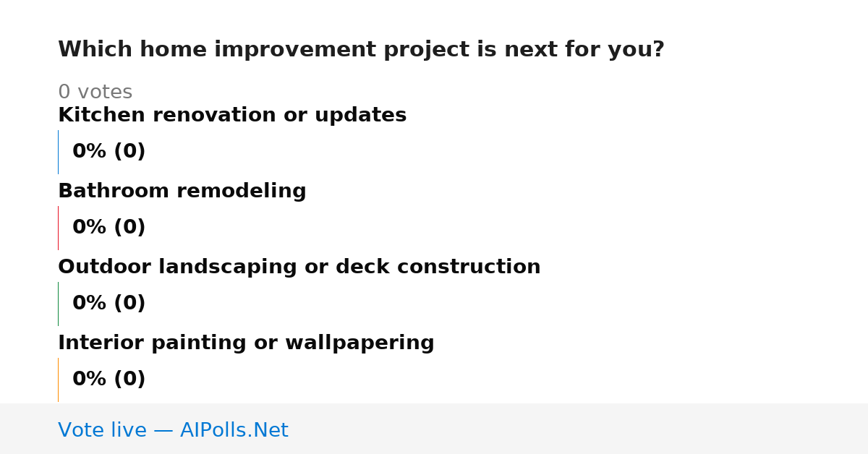Open the Vote live — AIPolls.Net link
Screen dimensions: 868x454
click(173, 431)
